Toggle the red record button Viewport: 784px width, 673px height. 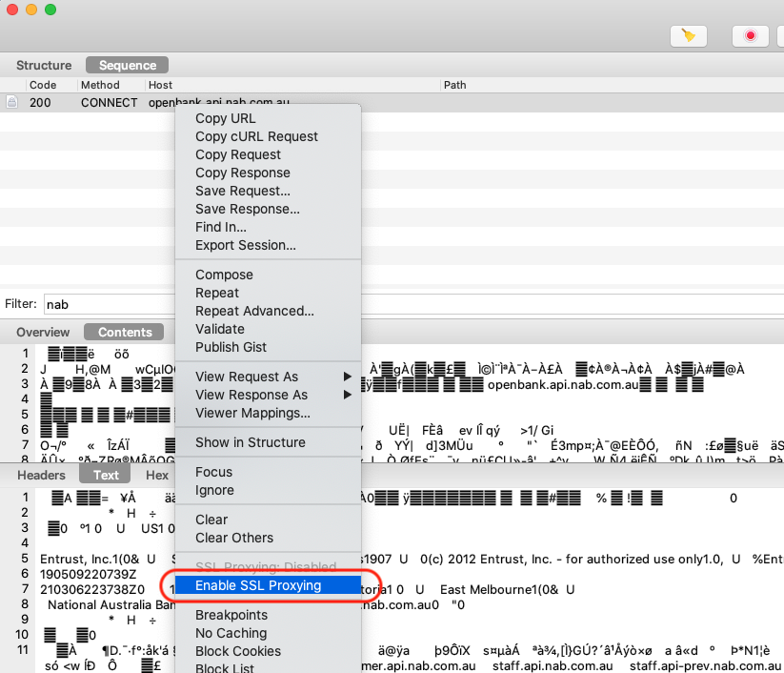click(750, 35)
